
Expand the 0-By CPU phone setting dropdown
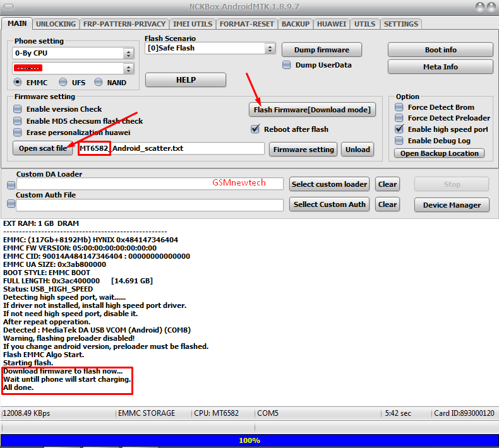pos(129,53)
